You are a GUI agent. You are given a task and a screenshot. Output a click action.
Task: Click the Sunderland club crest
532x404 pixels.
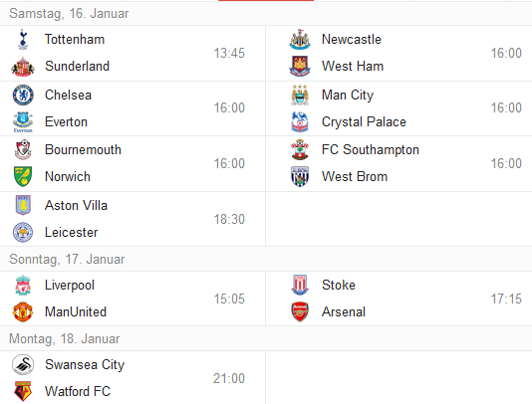click(x=23, y=67)
